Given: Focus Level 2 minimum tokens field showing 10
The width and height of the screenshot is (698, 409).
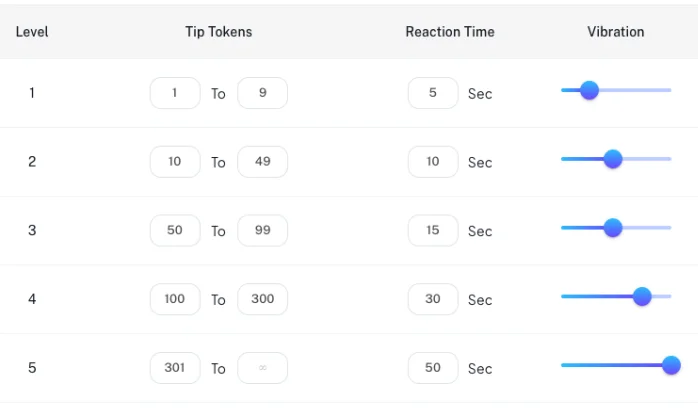Looking at the screenshot, I should pyautogui.click(x=175, y=161).
